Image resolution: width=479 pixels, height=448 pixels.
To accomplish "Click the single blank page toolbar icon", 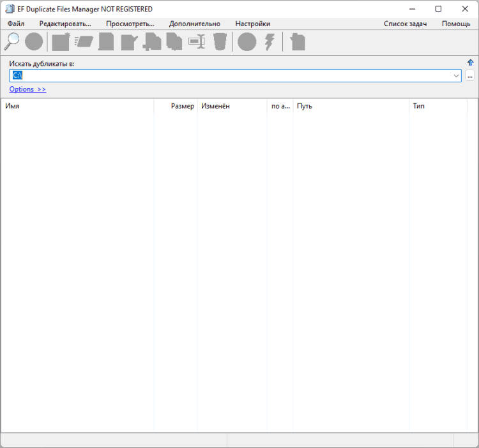I will tap(106, 41).
